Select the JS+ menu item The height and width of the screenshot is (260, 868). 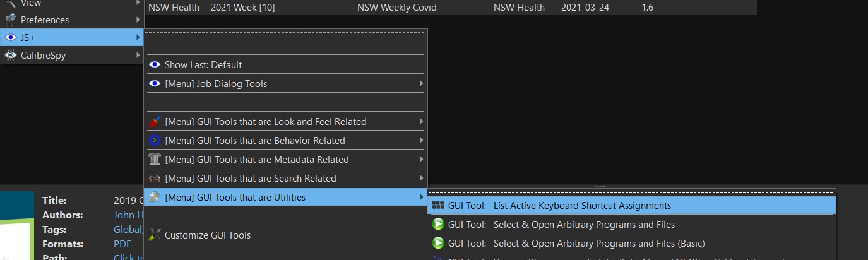28,38
